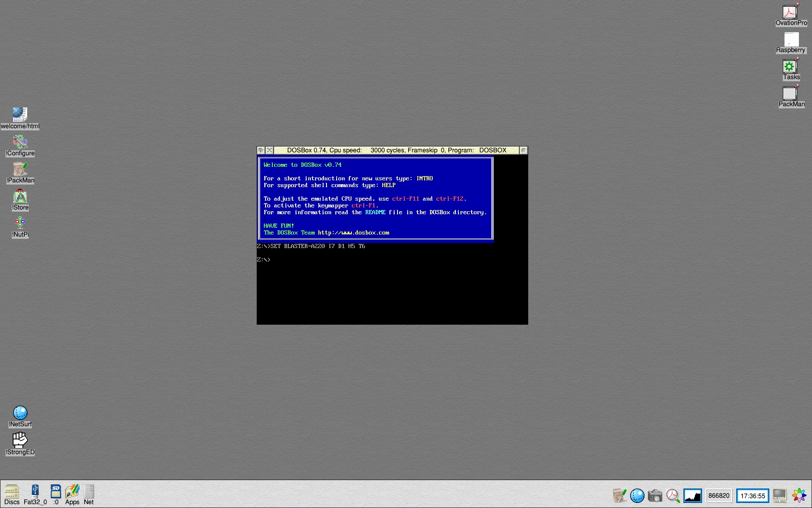812x508 pixels.
Task: Send the DOSBox window to back
Action: coord(261,150)
